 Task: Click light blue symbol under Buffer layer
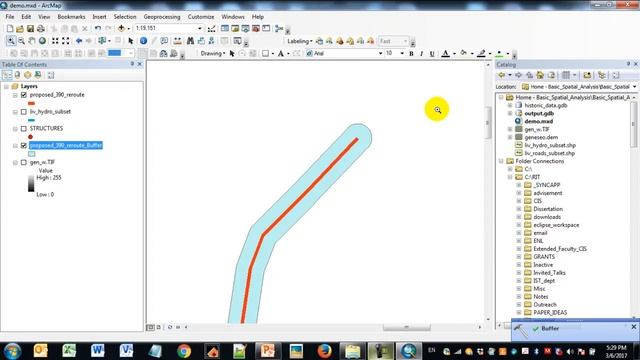(32, 154)
